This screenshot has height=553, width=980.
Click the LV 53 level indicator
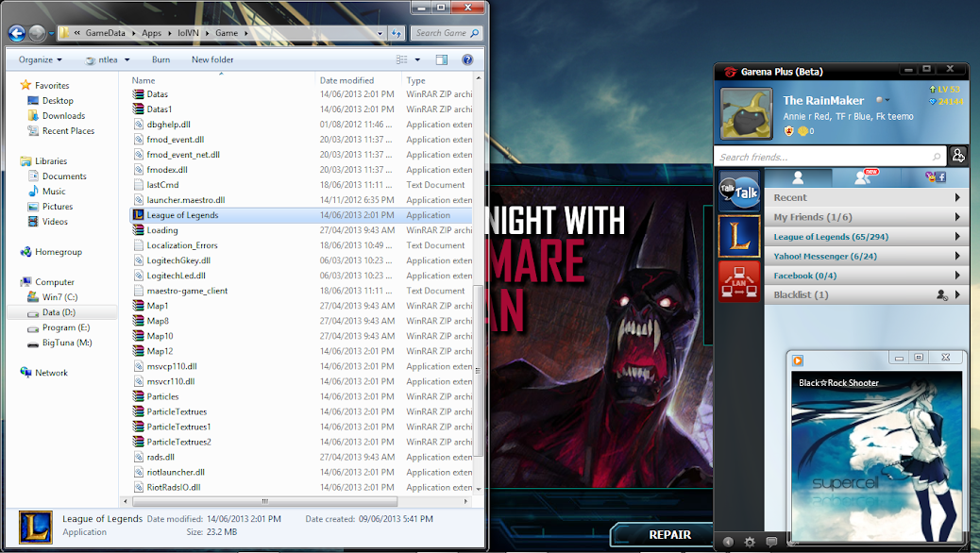coord(944,90)
